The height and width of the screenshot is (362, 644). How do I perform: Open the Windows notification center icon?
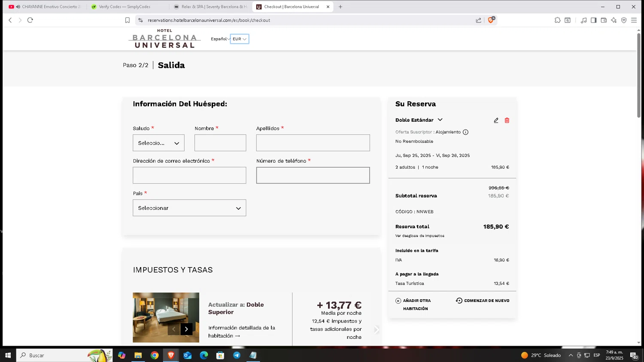pos(634,355)
